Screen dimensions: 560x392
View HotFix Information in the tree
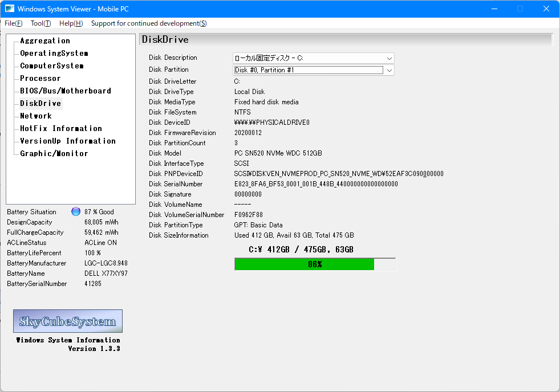point(61,129)
